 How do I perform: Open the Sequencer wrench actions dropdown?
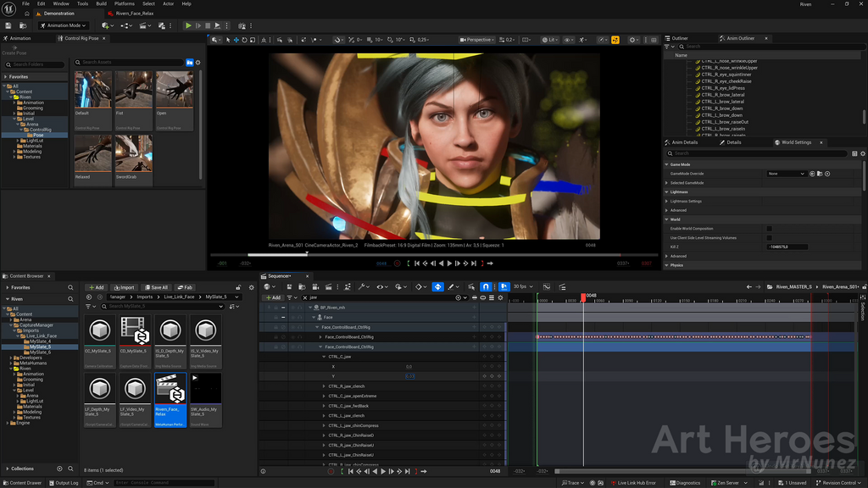click(x=363, y=286)
